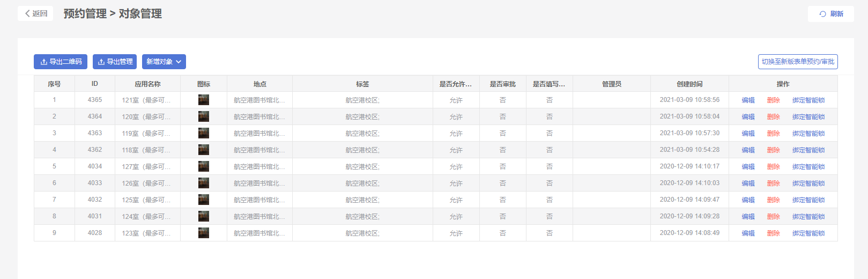
Task: Click 切换至新版表单预约/审批 button
Action: (x=798, y=62)
